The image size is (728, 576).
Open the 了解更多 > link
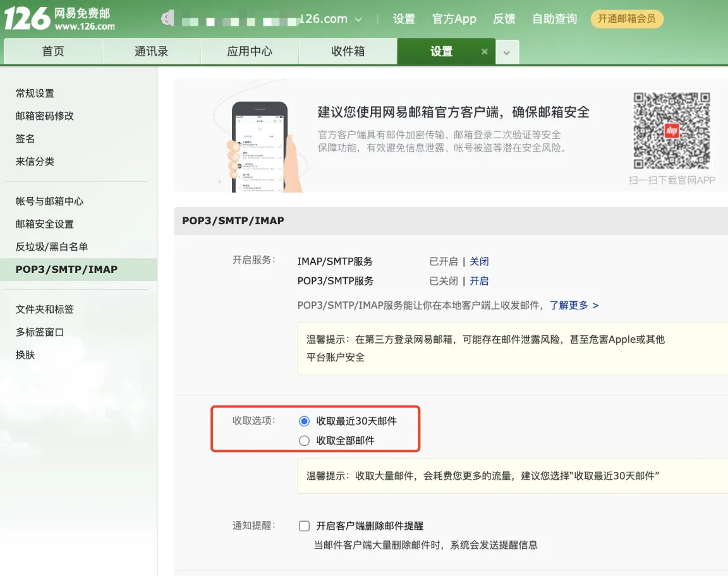(574, 305)
